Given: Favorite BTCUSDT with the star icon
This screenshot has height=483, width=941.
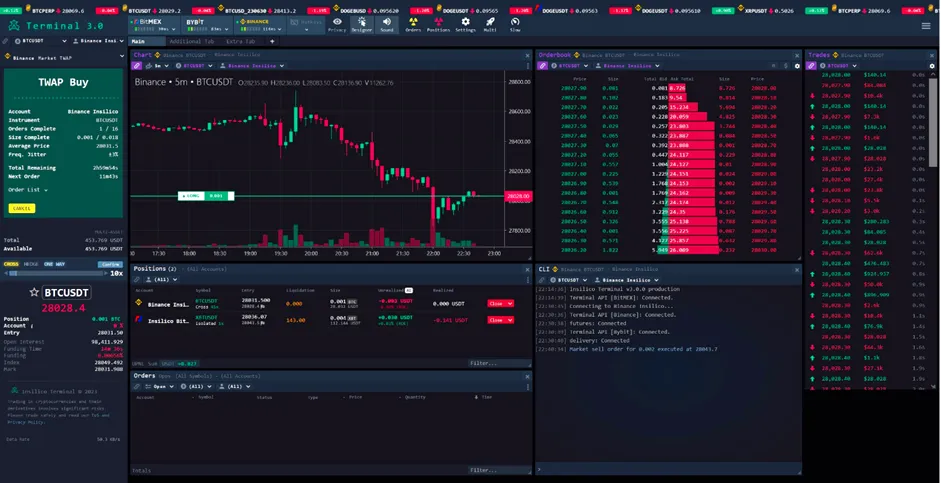Looking at the screenshot, I should [x=34, y=292].
